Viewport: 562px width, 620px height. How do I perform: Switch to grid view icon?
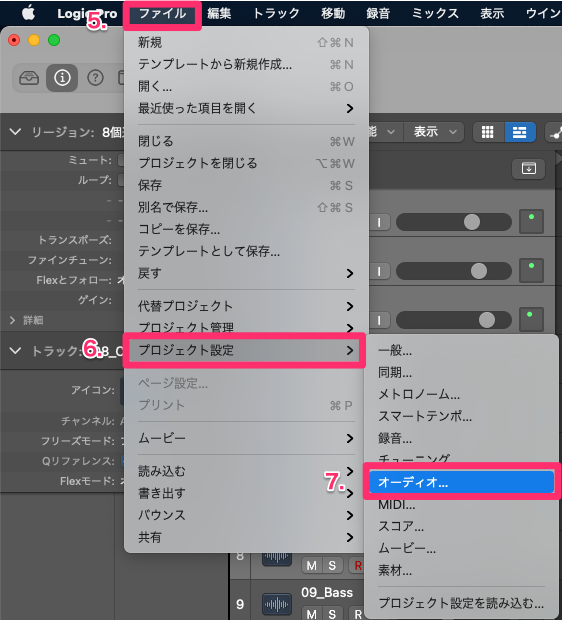point(488,132)
